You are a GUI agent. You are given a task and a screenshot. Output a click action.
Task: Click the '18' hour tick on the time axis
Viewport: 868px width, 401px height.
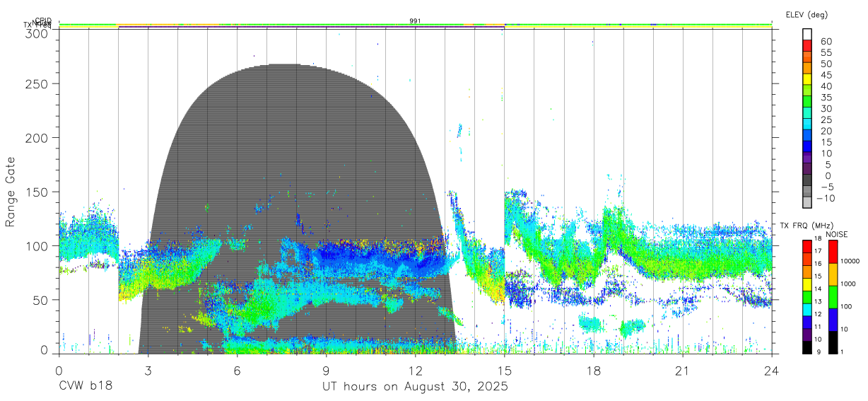click(593, 371)
